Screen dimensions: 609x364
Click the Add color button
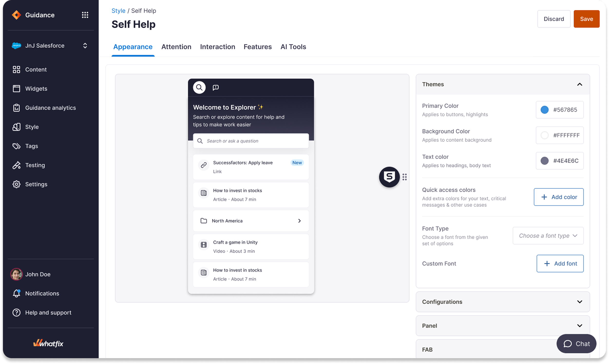[558, 197]
